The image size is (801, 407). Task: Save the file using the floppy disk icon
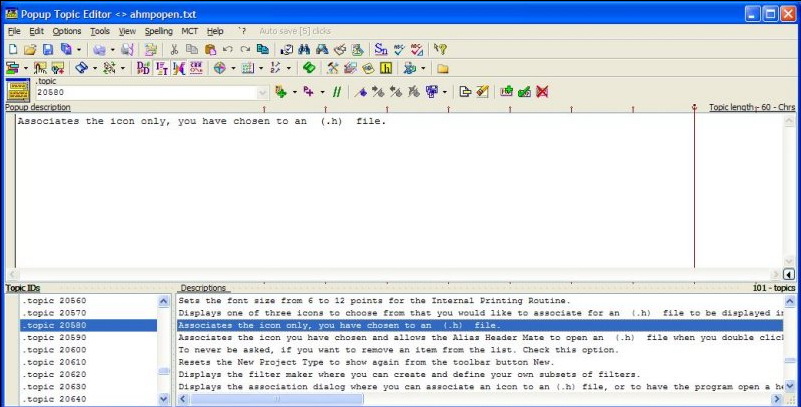pos(47,49)
